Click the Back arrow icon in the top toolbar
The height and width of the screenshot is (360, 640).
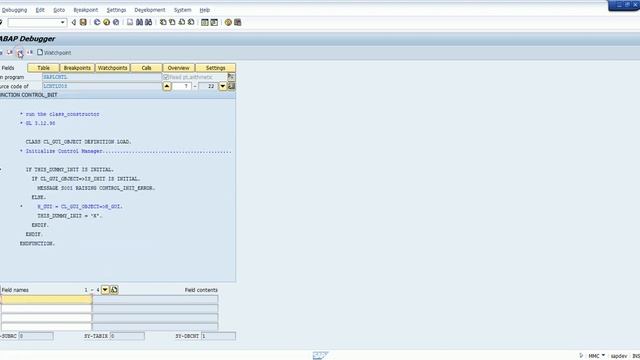click(x=74, y=22)
